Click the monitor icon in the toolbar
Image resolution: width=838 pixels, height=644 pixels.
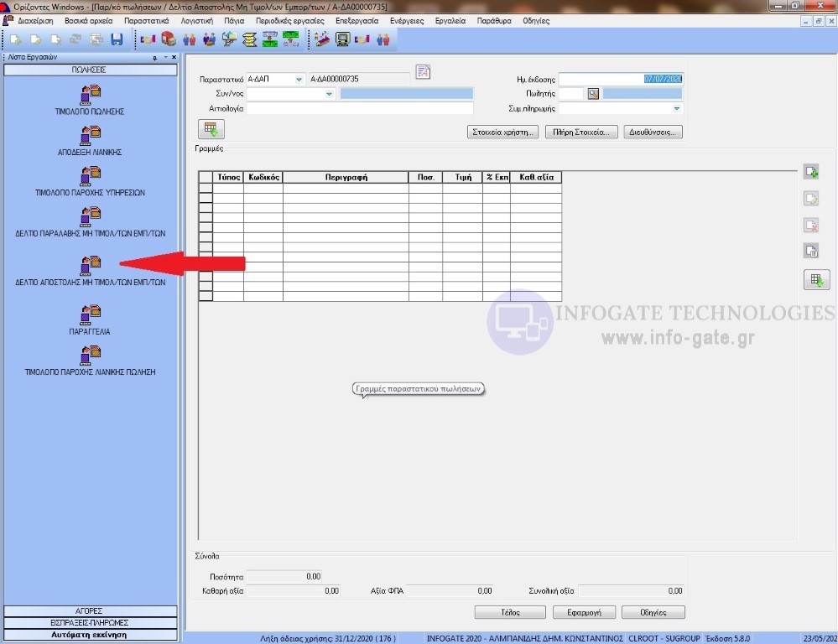342,39
